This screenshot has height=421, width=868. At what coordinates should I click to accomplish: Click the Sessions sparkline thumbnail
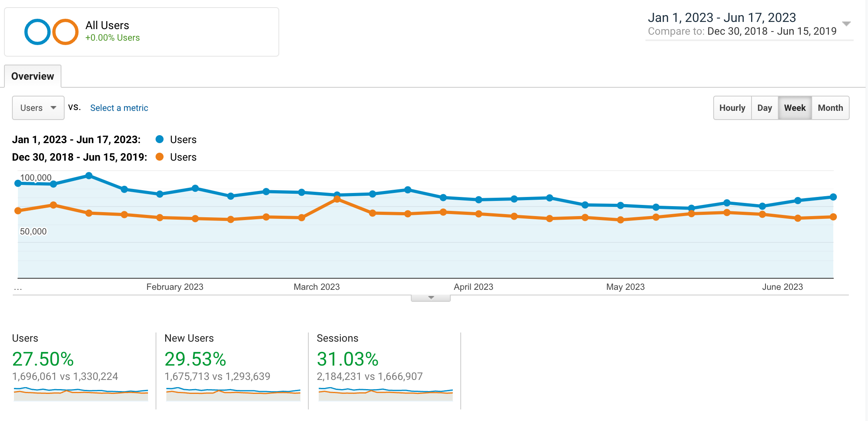point(385,393)
